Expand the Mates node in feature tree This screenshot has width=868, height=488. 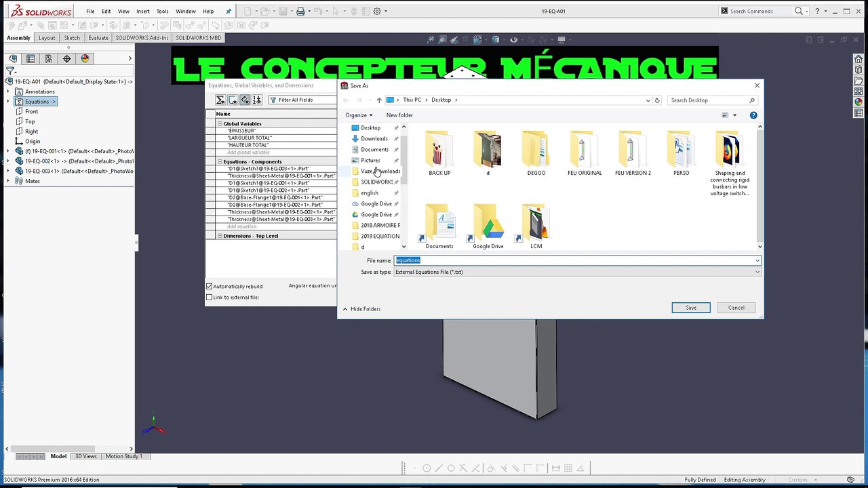8,181
